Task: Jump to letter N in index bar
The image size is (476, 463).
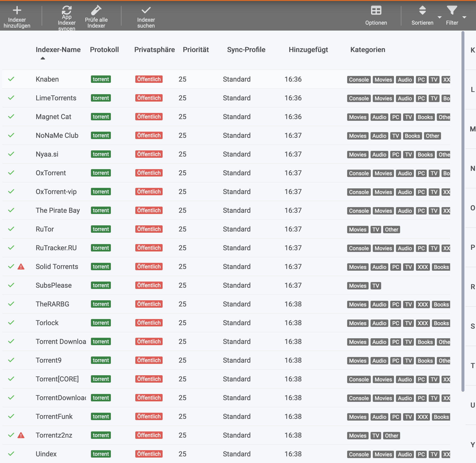Action: [x=472, y=168]
